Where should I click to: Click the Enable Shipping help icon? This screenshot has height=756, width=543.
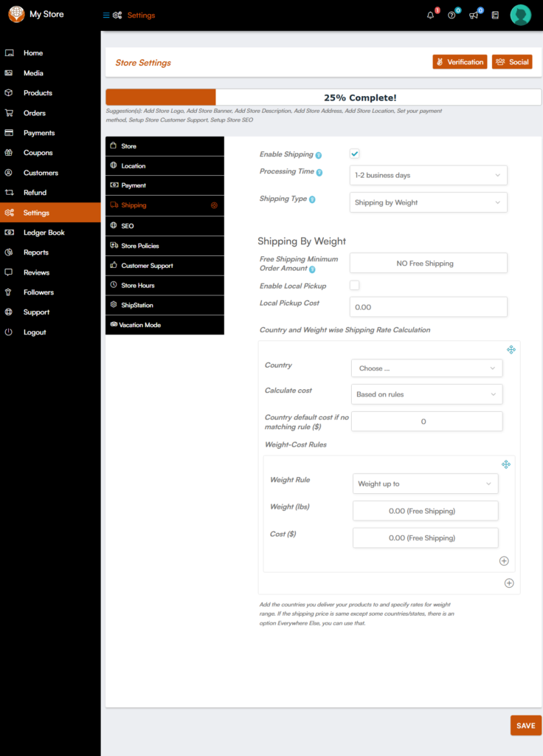[x=319, y=155]
